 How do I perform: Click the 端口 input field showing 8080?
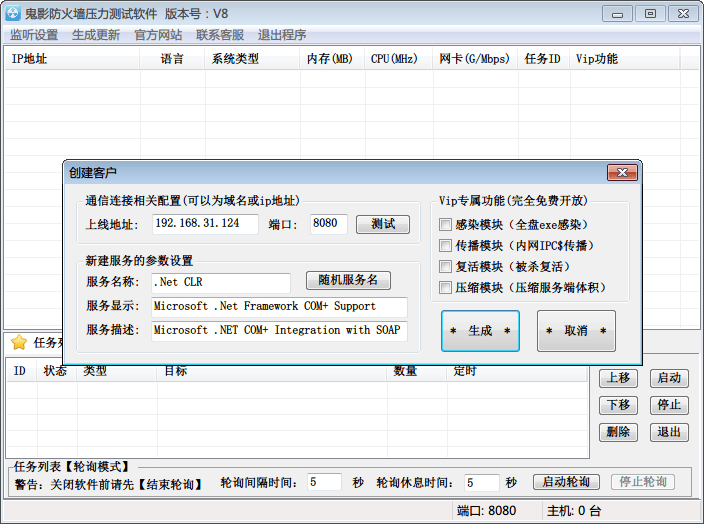pyautogui.click(x=329, y=224)
